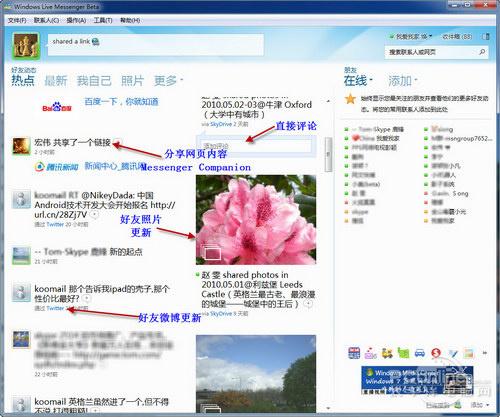Screen dimensions: 500x417
Task: Open the 新闻中心_腾讯网 link
Action: pyautogui.click(x=115, y=166)
